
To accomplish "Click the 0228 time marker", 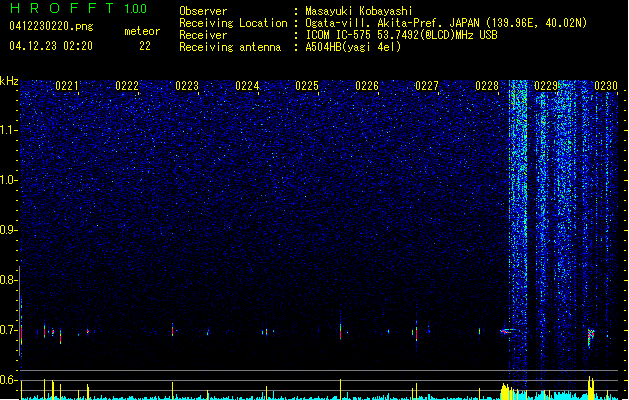I will pos(487,86).
